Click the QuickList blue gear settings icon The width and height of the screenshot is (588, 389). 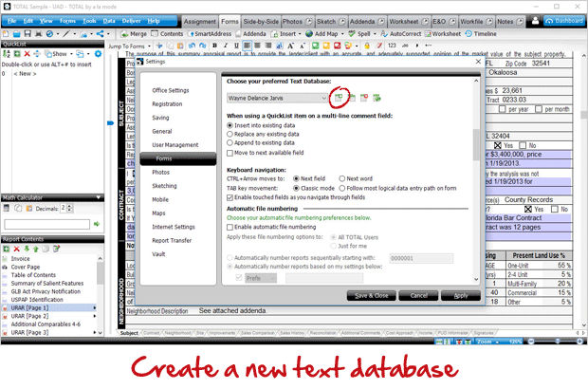(x=98, y=54)
